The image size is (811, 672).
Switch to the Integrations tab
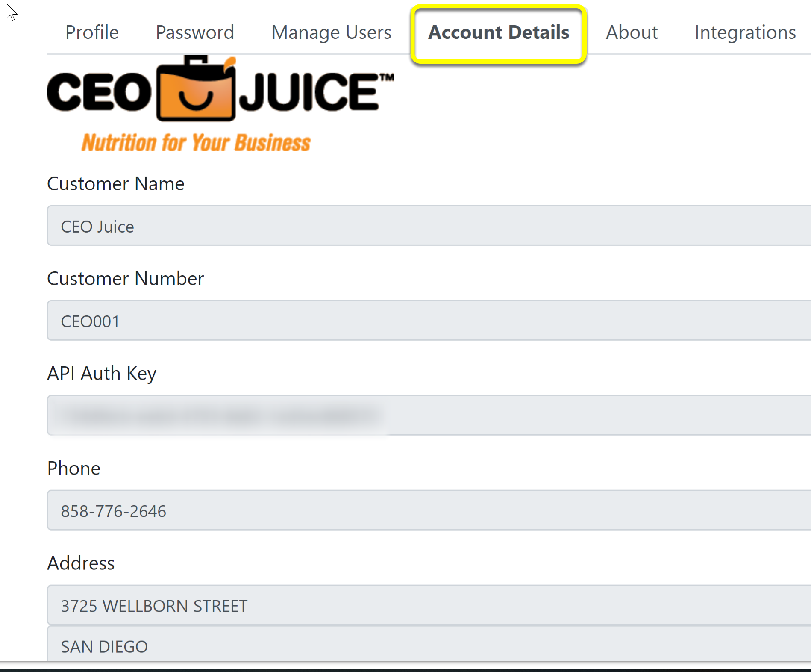(745, 32)
